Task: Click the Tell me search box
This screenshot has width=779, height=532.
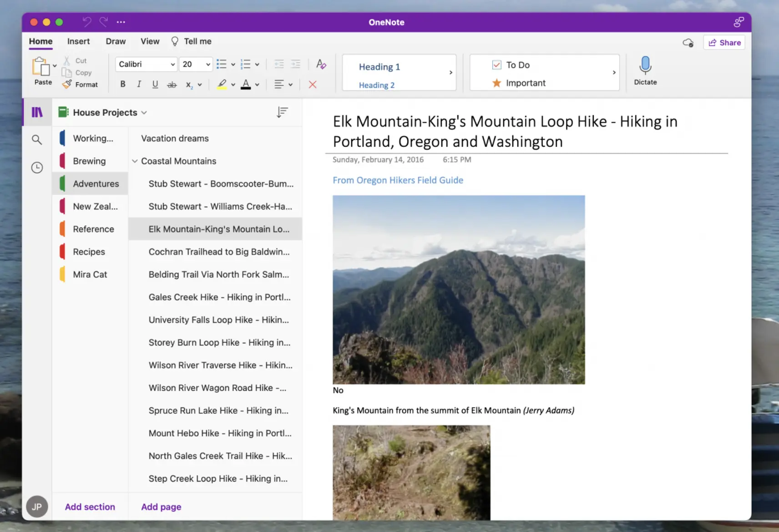Action: 191,41
